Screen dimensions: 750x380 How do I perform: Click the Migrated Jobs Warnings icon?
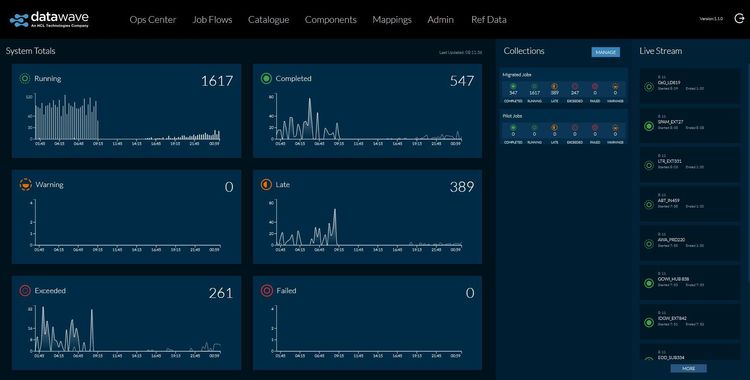click(615, 87)
